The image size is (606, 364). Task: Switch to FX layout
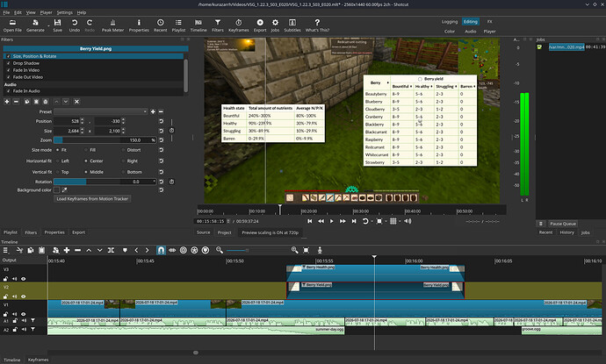point(490,22)
